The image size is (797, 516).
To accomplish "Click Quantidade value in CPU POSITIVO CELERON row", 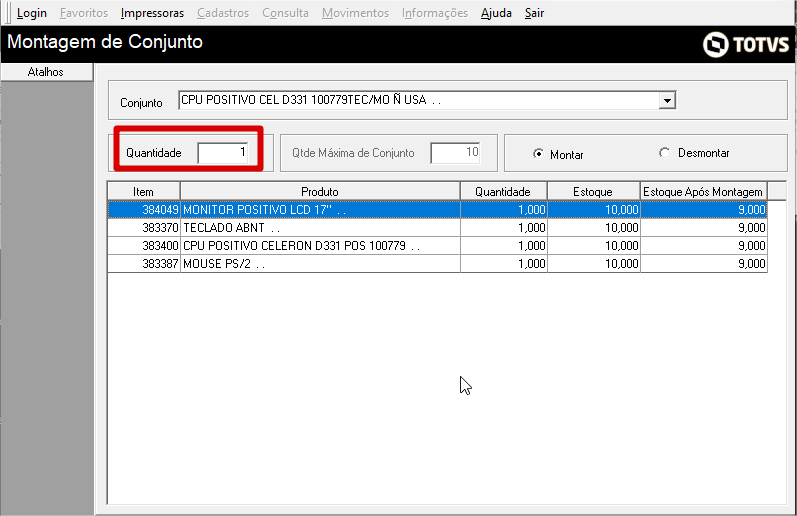I will (x=532, y=246).
